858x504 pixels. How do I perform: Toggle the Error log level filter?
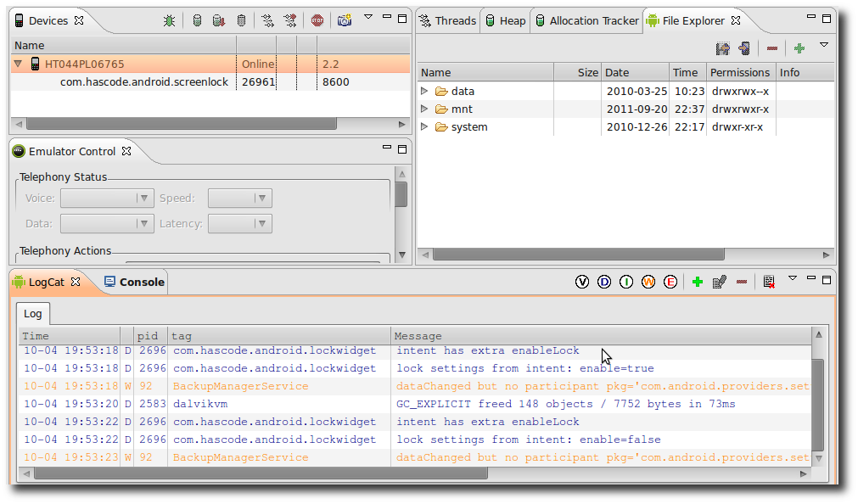point(670,282)
